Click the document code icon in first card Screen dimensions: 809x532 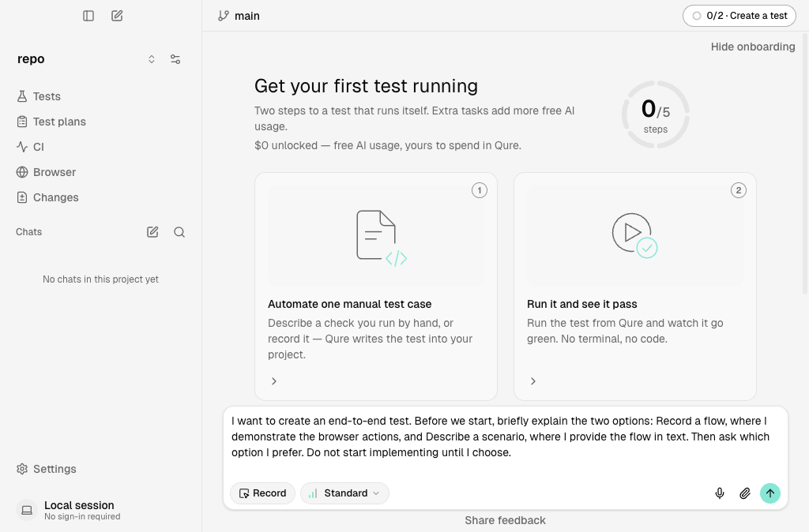pyautogui.click(x=382, y=238)
